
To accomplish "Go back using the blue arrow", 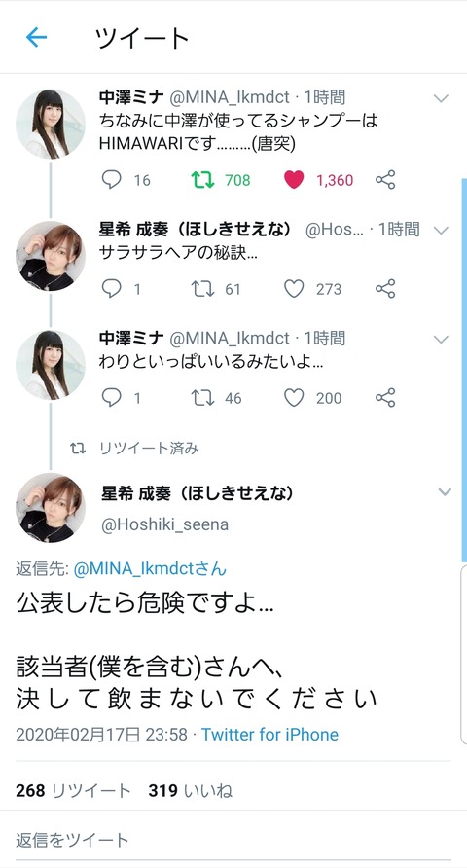I will pyautogui.click(x=37, y=38).
